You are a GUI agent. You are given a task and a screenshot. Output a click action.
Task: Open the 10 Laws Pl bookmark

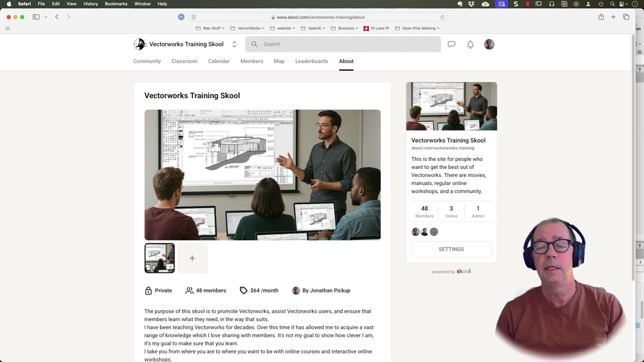tap(376, 28)
